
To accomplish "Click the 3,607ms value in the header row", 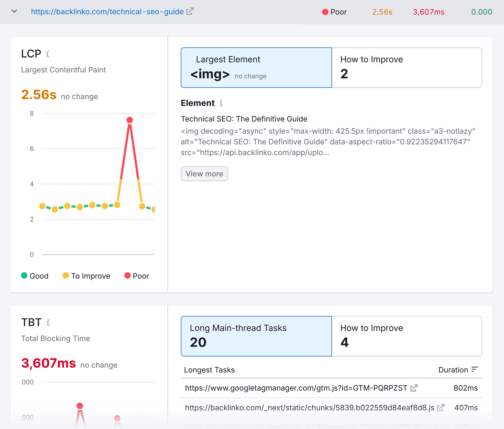I will point(429,12).
